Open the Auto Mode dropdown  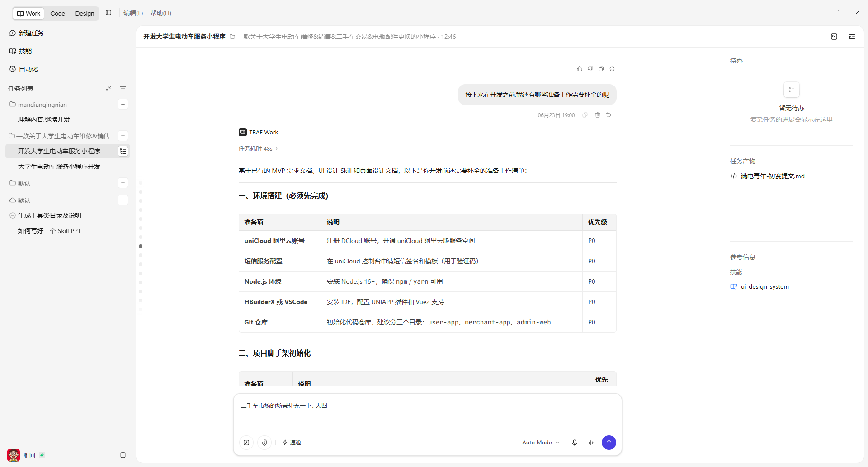(541, 443)
